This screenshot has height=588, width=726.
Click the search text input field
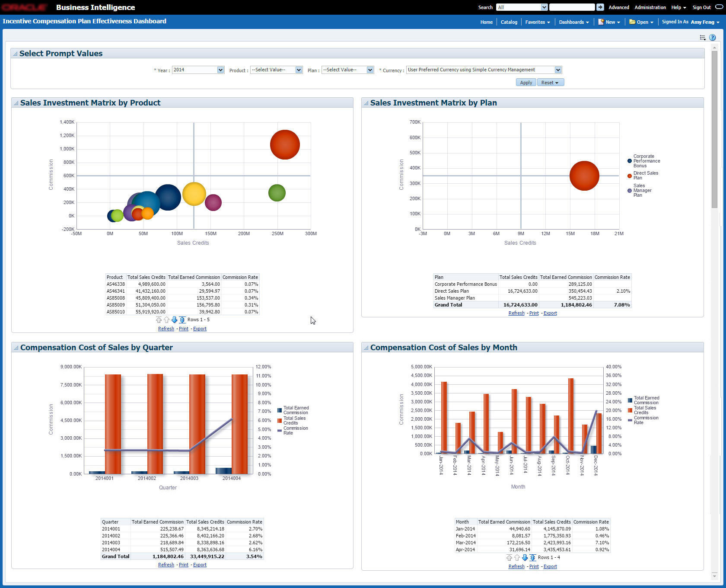[572, 7]
